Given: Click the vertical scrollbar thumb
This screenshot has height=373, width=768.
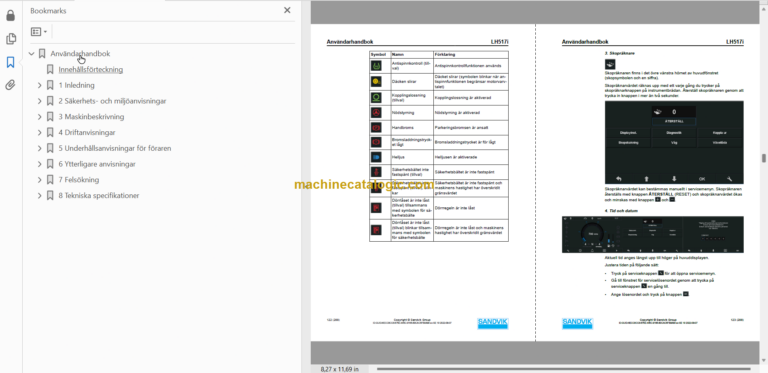Looking at the screenshot, I should click(763, 158).
